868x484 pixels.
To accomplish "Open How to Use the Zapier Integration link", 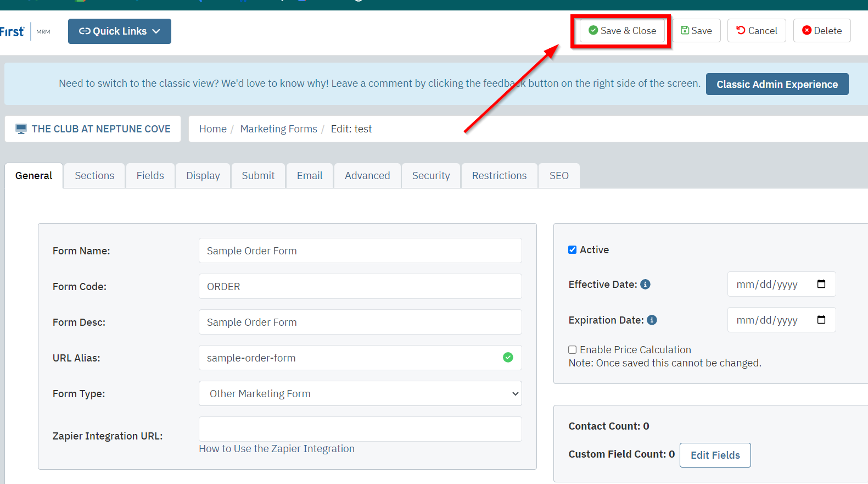I will point(277,449).
